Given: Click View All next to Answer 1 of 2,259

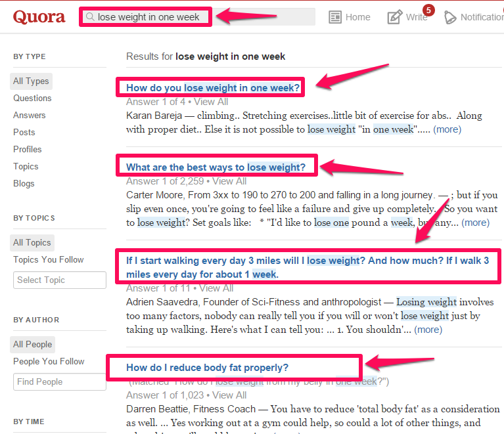Looking at the screenshot, I should point(229,181).
